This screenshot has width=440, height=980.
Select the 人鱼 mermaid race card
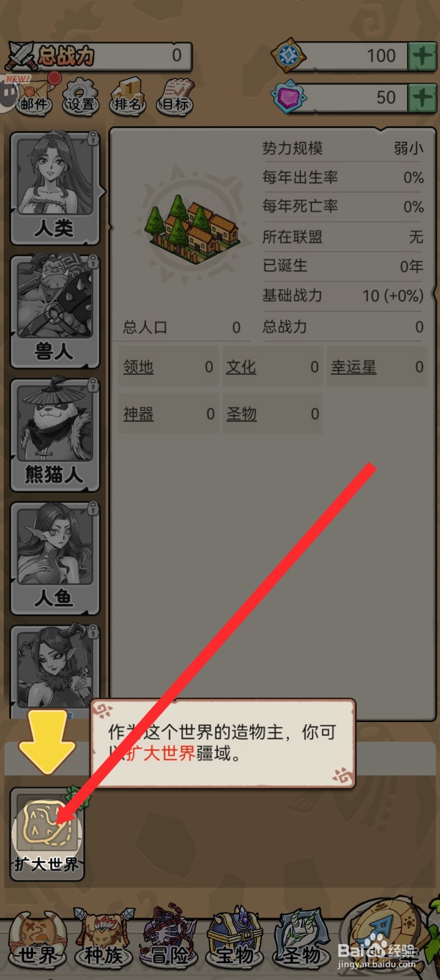pos(55,557)
